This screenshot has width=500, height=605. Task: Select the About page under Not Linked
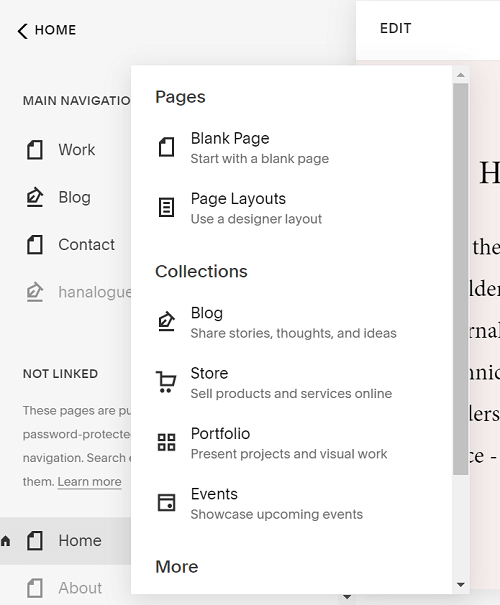(80, 588)
